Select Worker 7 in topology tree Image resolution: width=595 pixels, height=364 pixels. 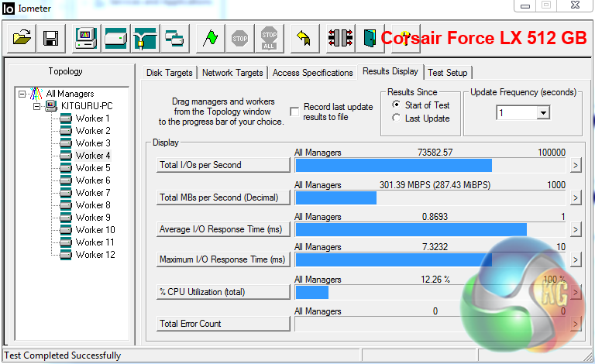[93, 193]
